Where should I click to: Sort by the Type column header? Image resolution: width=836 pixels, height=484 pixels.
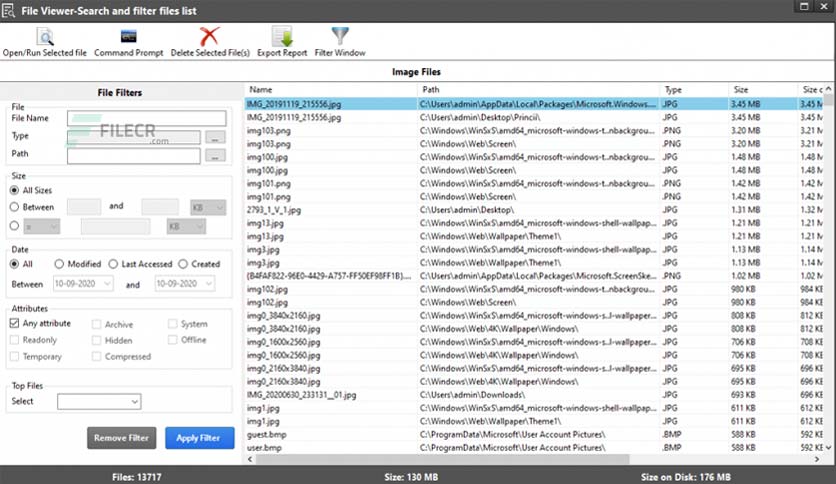point(694,90)
